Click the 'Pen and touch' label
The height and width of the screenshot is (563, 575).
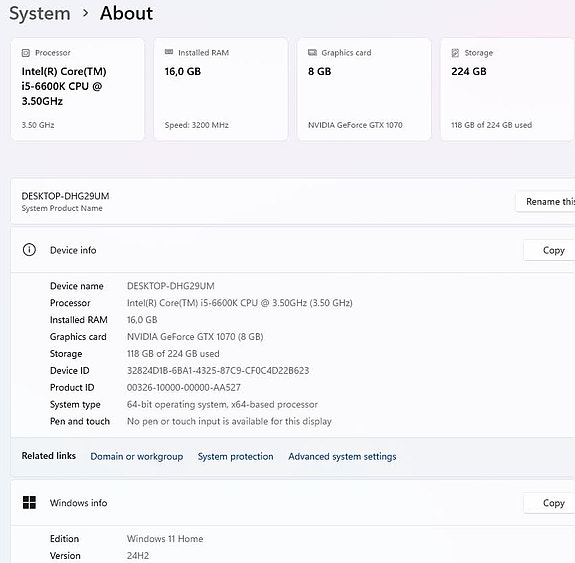tap(80, 421)
